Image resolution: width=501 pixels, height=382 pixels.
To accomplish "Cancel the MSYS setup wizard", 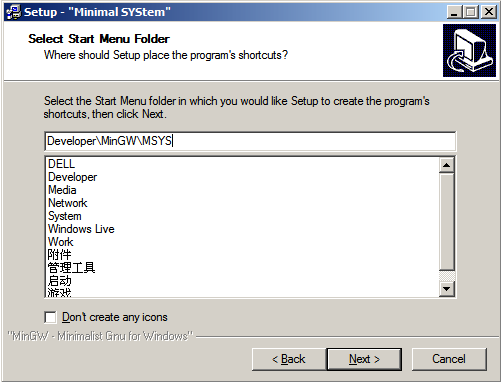I will pyautogui.click(x=449, y=359).
